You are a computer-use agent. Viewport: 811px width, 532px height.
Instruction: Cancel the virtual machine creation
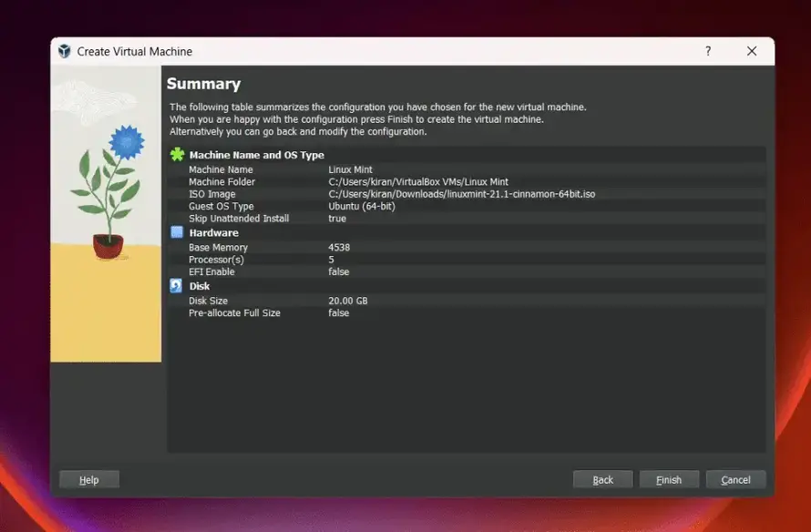click(735, 480)
